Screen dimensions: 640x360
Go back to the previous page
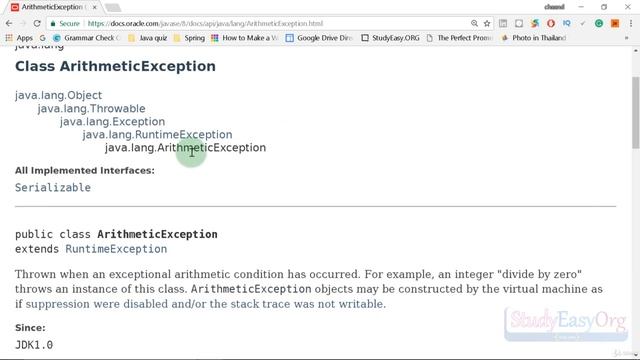[9, 24]
